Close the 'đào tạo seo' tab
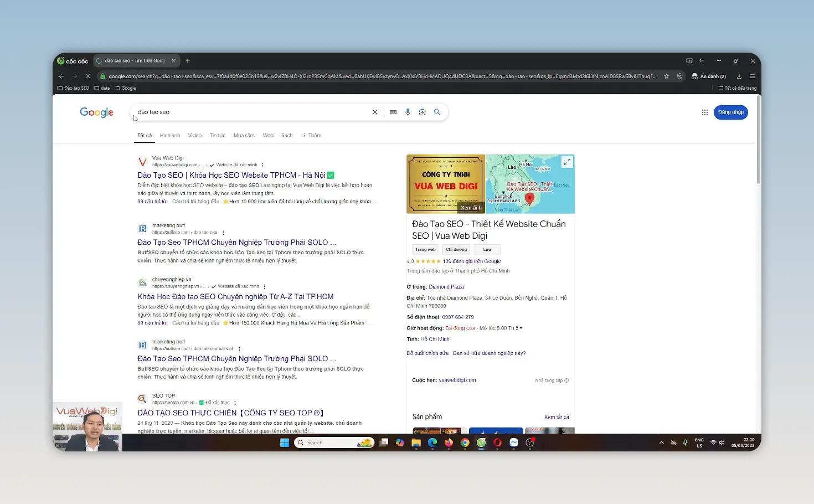814x504 pixels. [x=173, y=61]
